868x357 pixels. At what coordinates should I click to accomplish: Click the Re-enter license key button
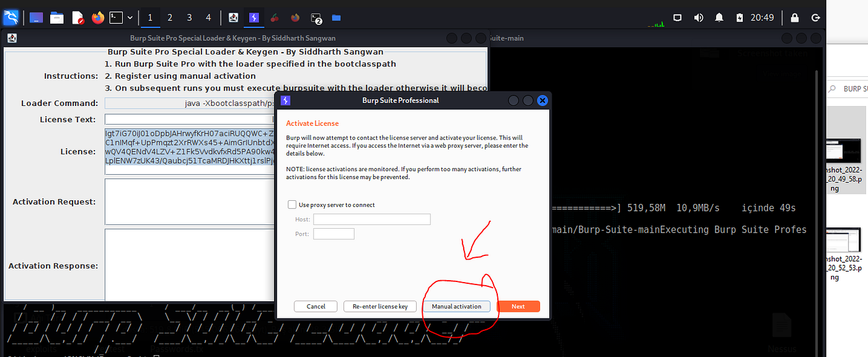[x=380, y=306]
